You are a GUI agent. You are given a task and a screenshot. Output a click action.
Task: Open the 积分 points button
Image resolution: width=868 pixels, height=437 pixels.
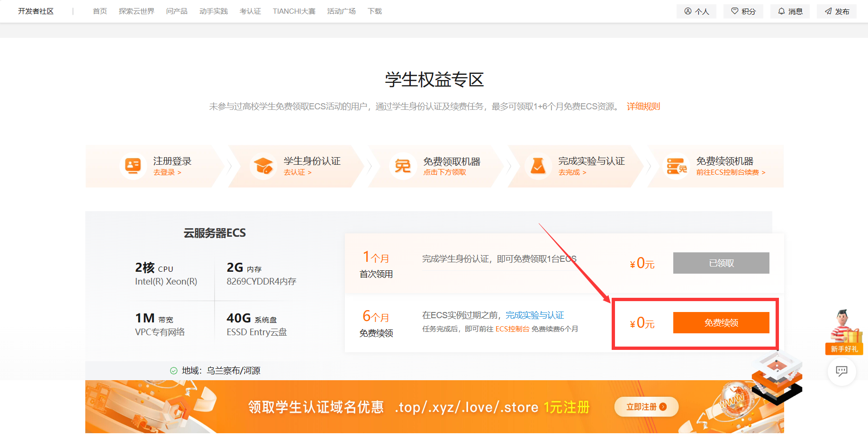[x=743, y=11]
